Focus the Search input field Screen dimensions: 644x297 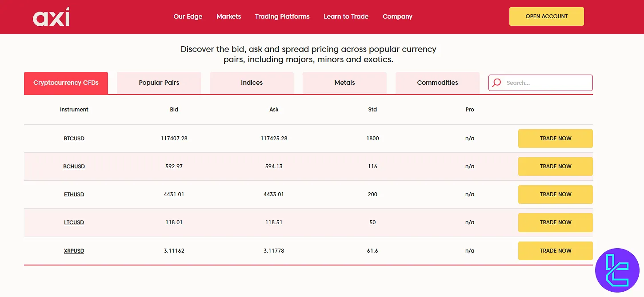pyautogui.click(x=541, y=83)
